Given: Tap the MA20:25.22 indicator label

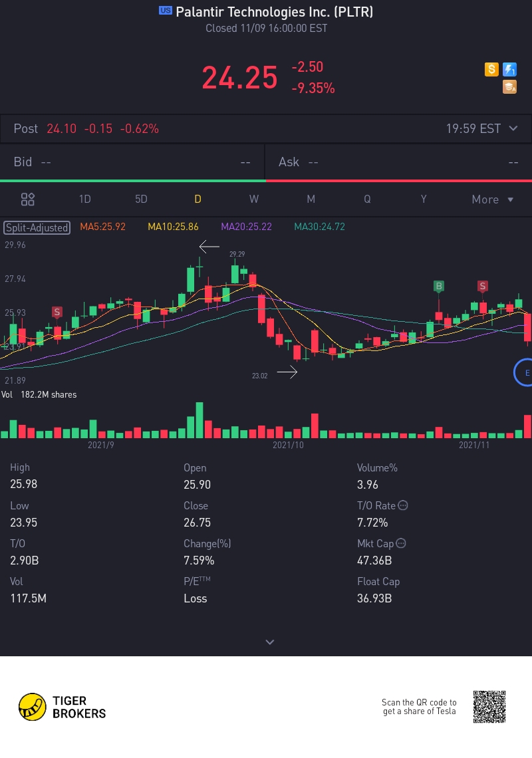Looking at the screenshot, I should pyautogui.click(x=246, y=227).
